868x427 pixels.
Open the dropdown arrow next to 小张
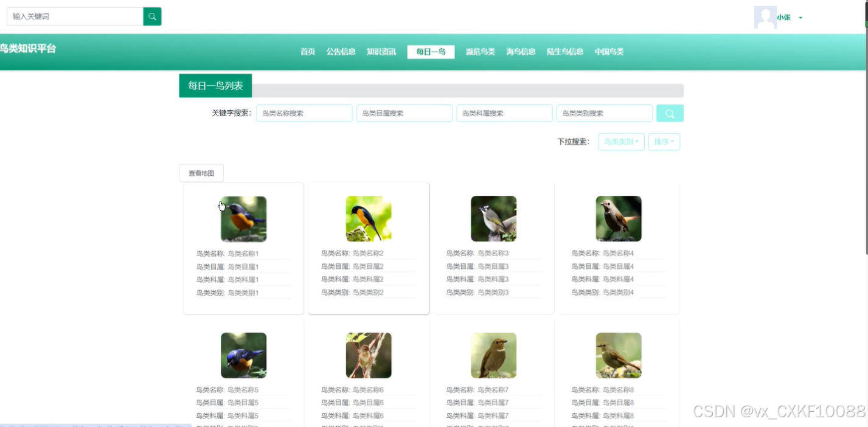tap(800, 18)
